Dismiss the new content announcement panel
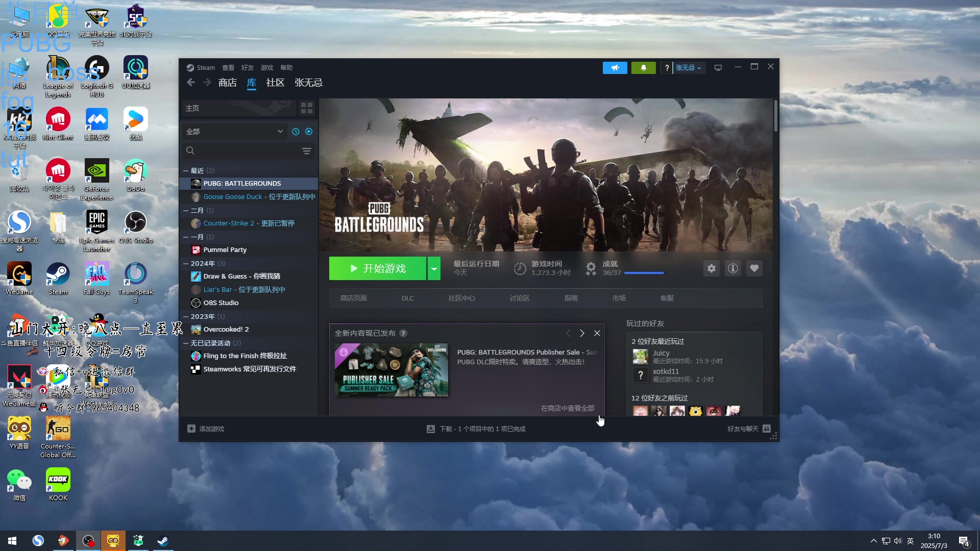Screen dimensions: 980x551 pyautogui.click(x=597, y=333)
